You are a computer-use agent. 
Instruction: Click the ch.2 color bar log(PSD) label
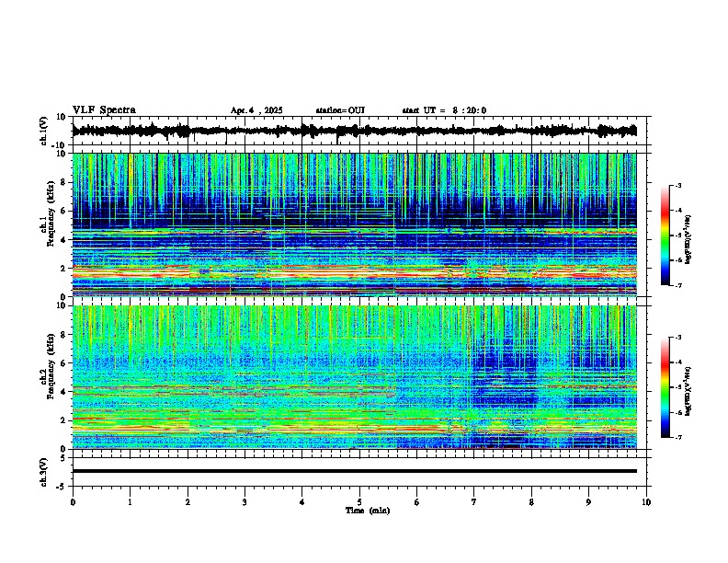(688, 391)
